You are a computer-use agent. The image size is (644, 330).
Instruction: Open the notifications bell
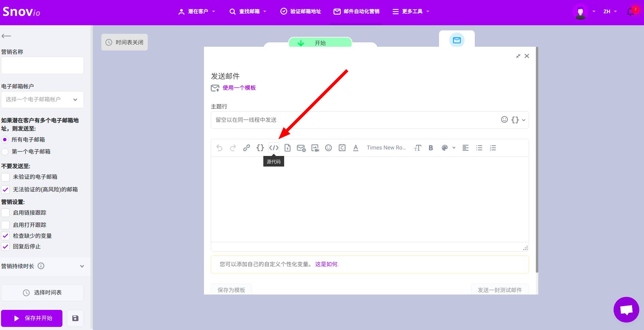point(631,12)
